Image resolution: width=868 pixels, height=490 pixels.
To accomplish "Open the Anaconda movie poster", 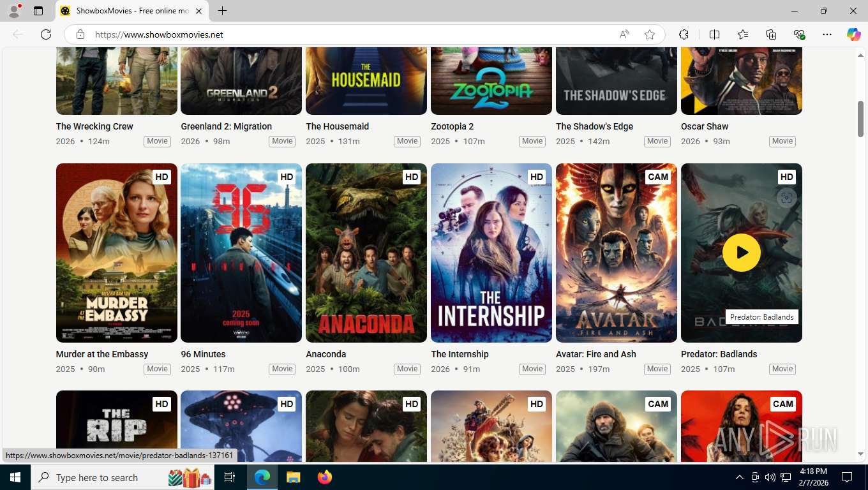I will pos(366,253).
